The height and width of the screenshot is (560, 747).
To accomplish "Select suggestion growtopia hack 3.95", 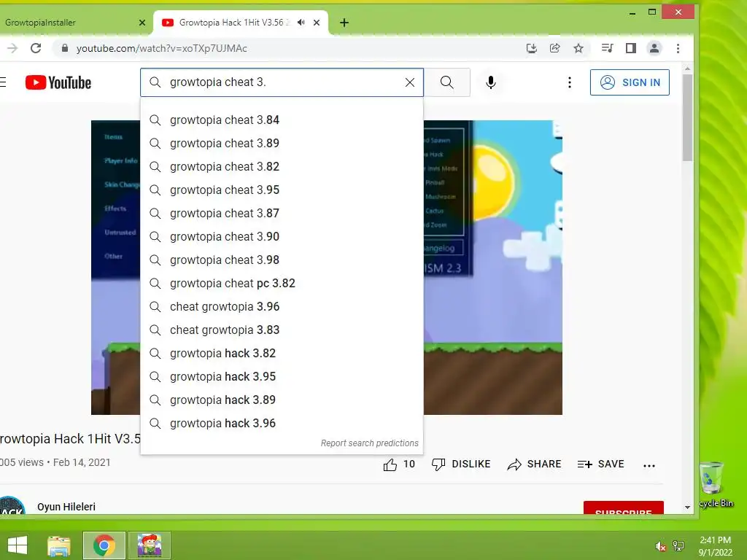I will 282,377.
